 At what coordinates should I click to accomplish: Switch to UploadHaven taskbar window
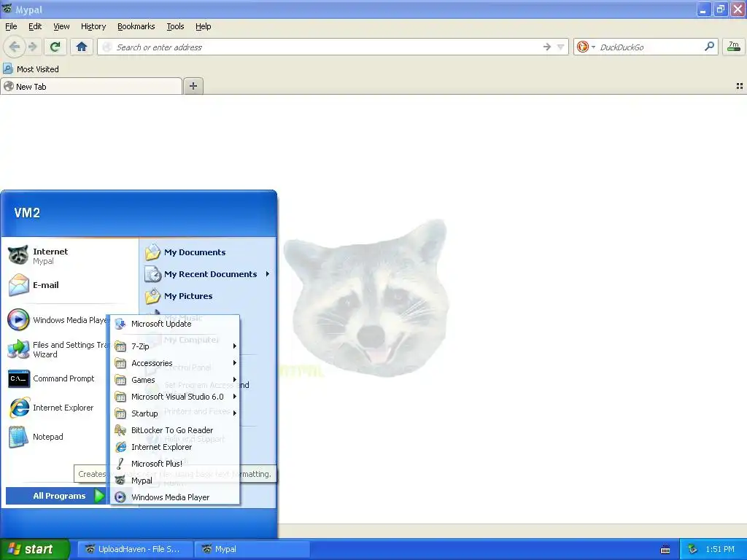(135, 549)
